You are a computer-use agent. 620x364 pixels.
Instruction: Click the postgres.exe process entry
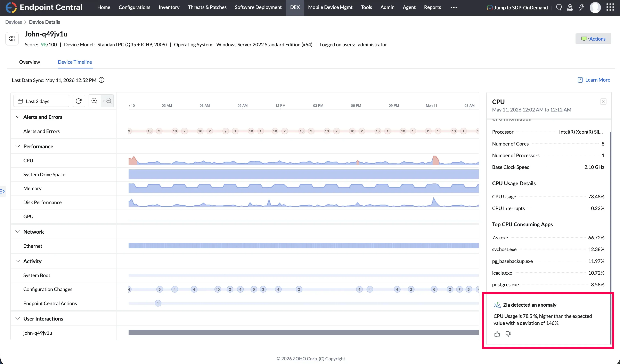coord(548,284)
